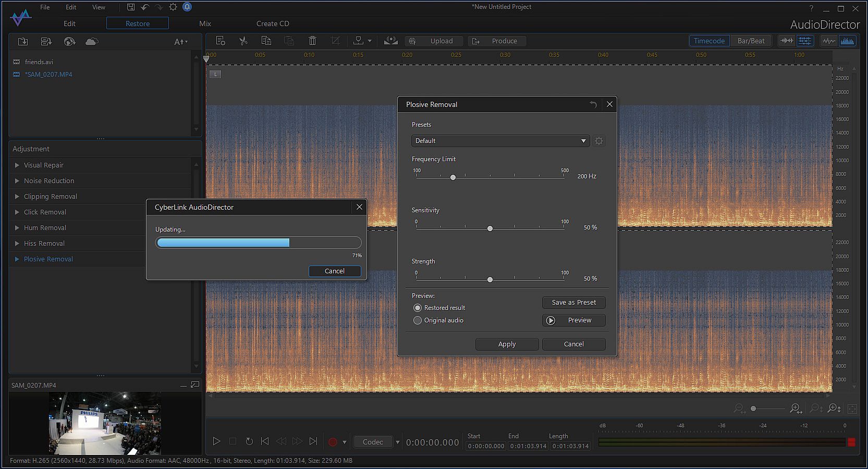
Task: Click Apply in Plosive Removal dialog
Action: click(507, 344)
